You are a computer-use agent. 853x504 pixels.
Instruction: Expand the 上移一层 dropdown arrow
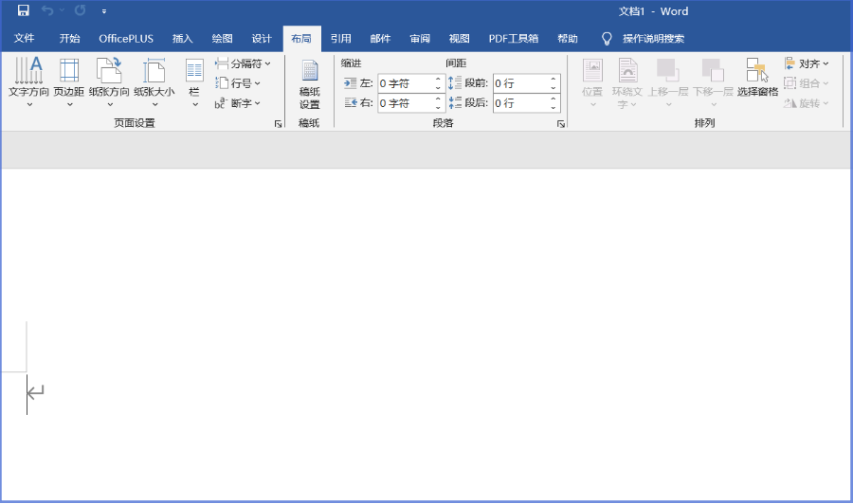coord(668,104)
